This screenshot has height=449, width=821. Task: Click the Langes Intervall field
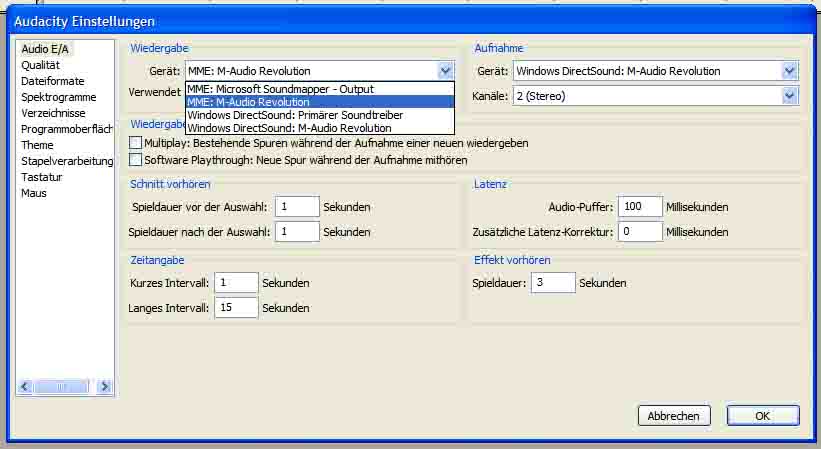coord(235,308)
